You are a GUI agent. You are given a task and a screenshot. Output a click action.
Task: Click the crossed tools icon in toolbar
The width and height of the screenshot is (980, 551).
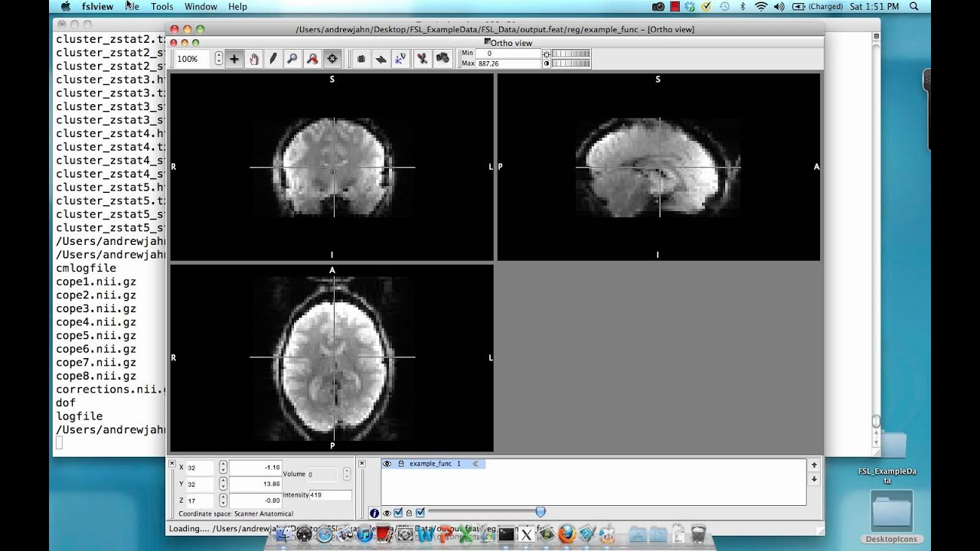tap(422, 59)
